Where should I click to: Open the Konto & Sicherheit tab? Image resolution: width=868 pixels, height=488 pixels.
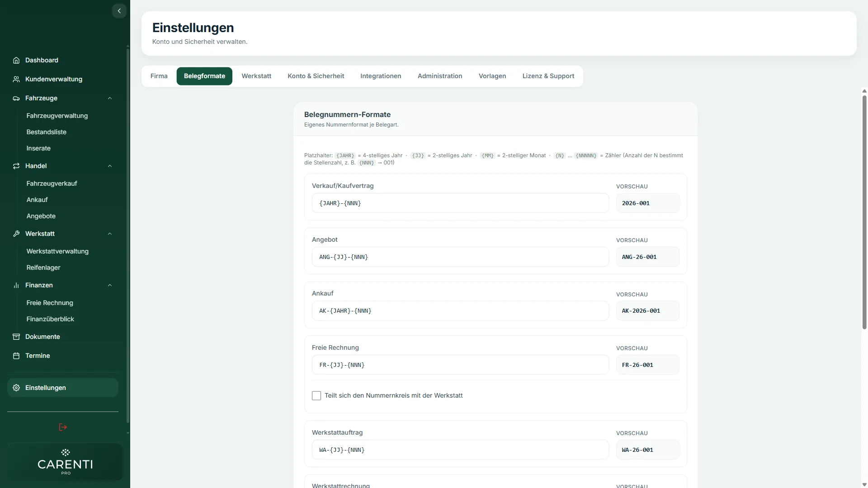316,76
